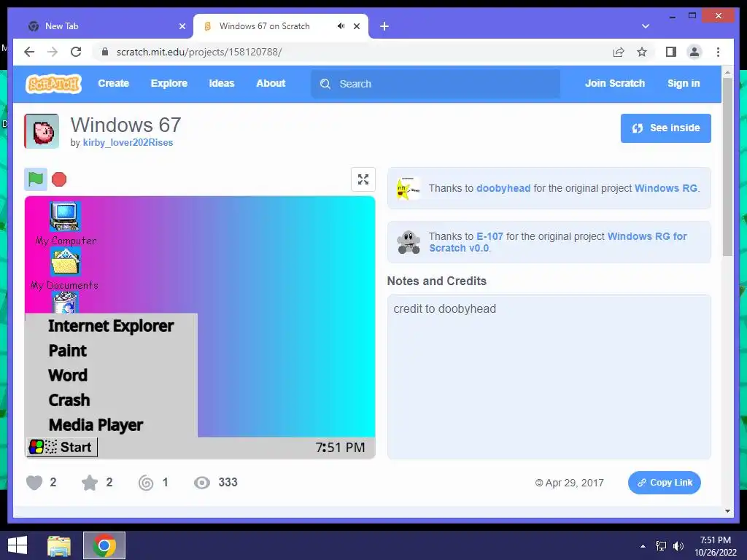The image size is (747, 560).
Task: Open the Windows Start menu on the taskbar
Action: click(x=18, y=545)
